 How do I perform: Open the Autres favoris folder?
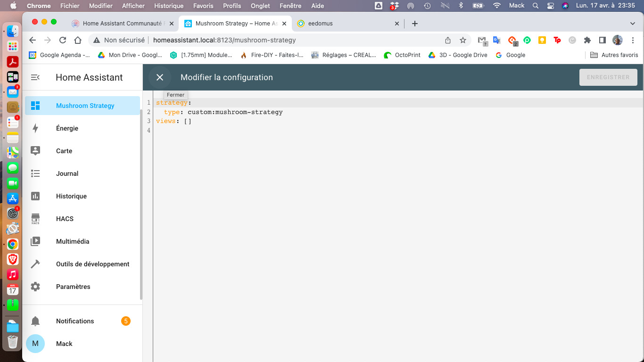[614, 55]
